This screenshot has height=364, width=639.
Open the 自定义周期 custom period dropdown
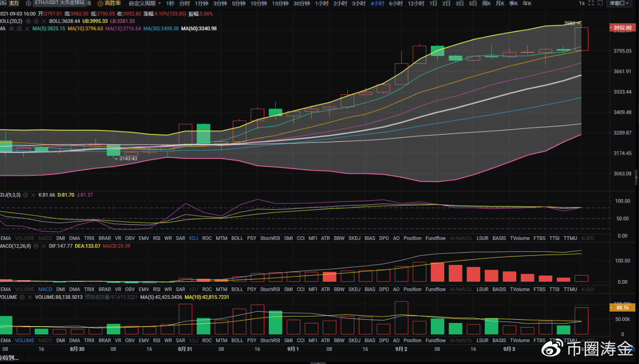(x=144, y=3)
